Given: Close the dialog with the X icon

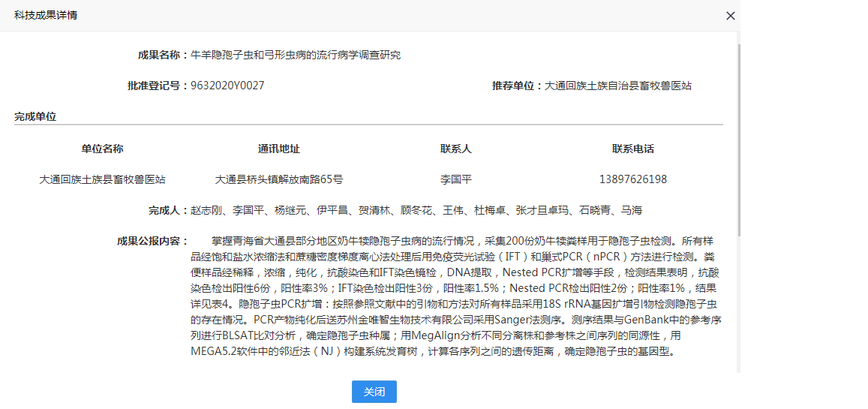Looking at the screenshot, I should pos(730,16).
